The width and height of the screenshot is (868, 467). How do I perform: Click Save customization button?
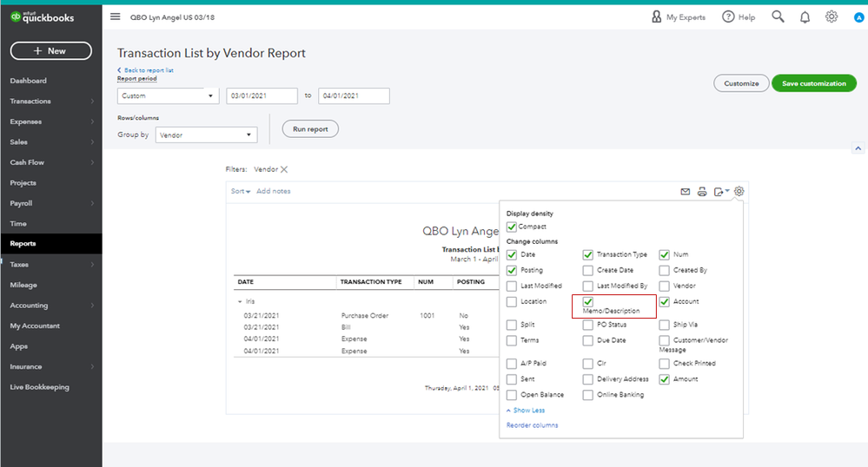(x=814, y=83)
